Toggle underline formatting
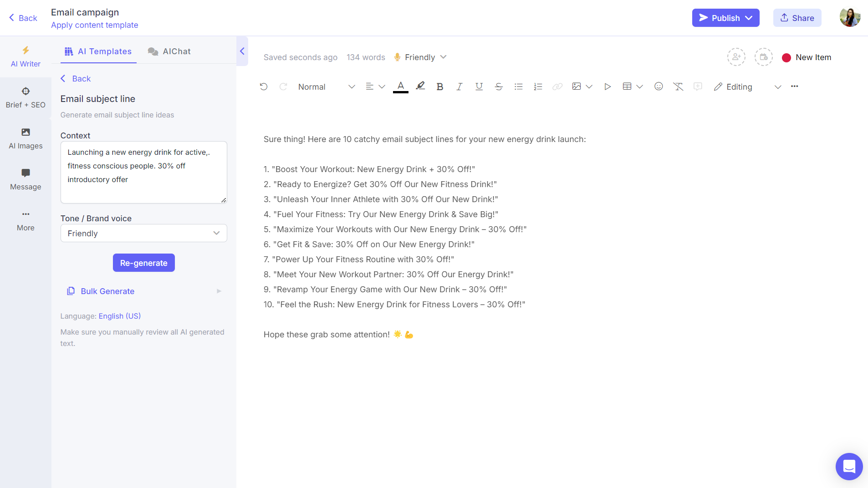The image size is (868, 488). pos(479,86)
